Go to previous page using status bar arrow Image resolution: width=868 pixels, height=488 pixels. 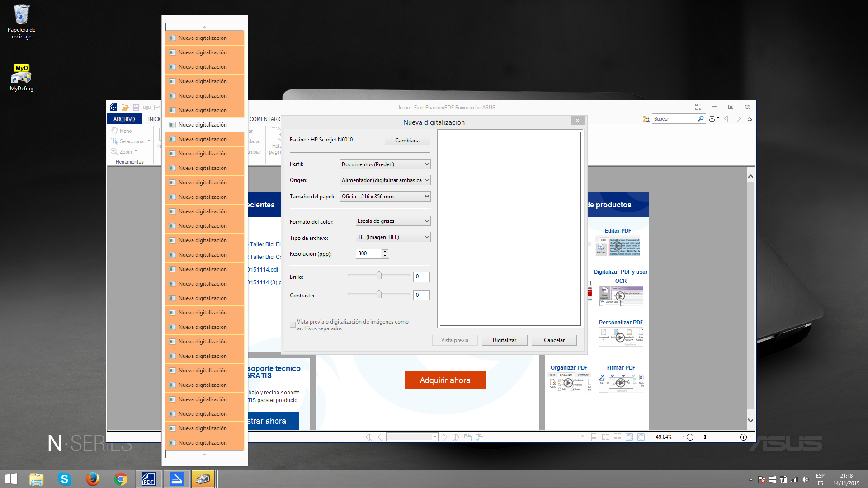tap(380, 437)
